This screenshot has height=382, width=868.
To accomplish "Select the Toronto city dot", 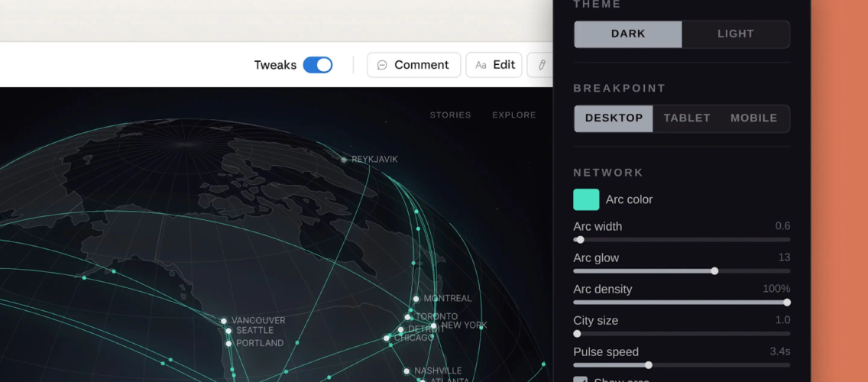I will point(408,317).
